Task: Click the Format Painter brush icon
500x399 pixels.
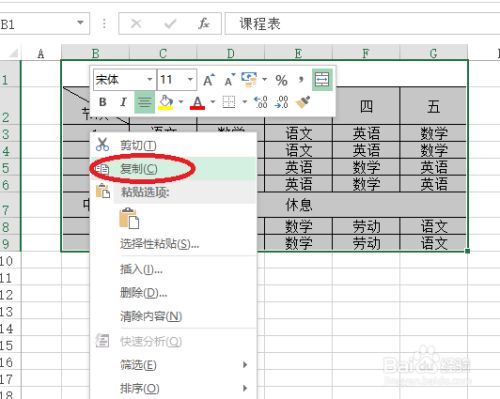Action: point(303,102)
